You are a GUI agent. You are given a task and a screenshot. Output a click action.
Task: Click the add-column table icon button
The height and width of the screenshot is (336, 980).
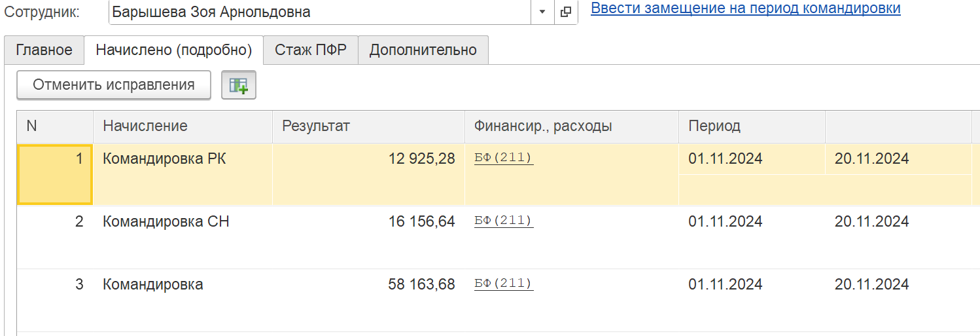(239, 85)
